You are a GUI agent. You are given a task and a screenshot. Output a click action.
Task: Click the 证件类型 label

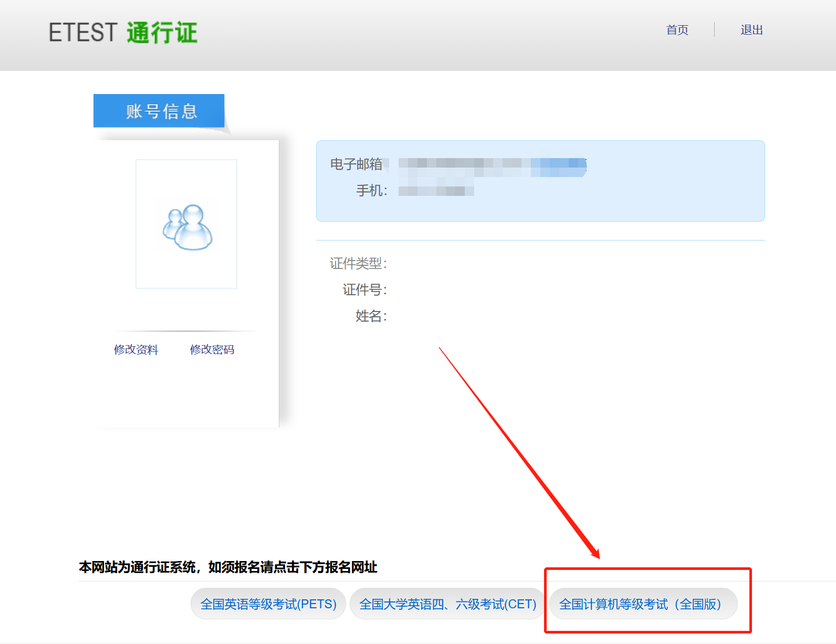358,264
